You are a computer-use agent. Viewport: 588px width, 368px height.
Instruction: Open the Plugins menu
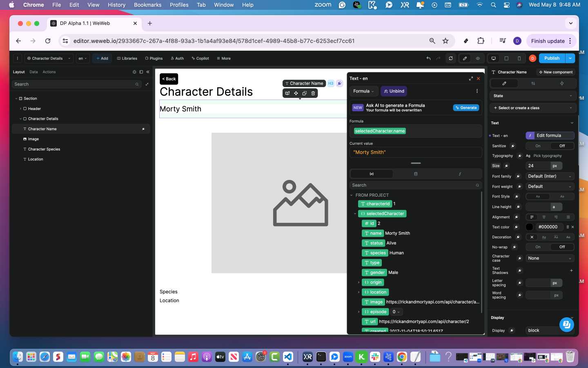click(x=154, y=58)
